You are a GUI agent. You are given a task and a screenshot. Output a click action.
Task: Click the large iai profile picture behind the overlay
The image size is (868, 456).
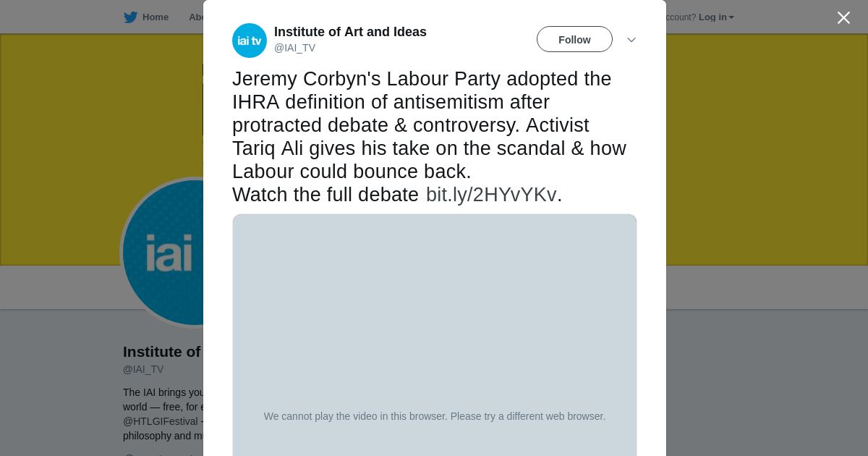(163, 253)
